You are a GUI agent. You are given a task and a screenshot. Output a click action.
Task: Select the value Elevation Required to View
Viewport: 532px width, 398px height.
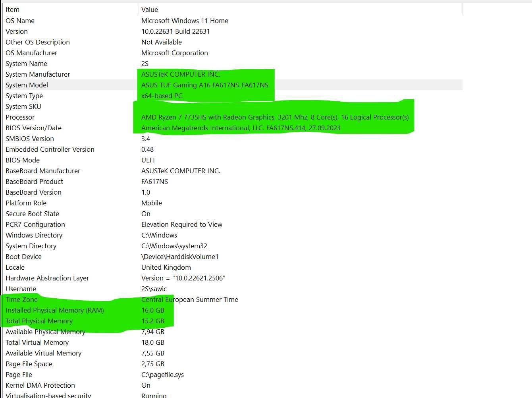(182, 224)
